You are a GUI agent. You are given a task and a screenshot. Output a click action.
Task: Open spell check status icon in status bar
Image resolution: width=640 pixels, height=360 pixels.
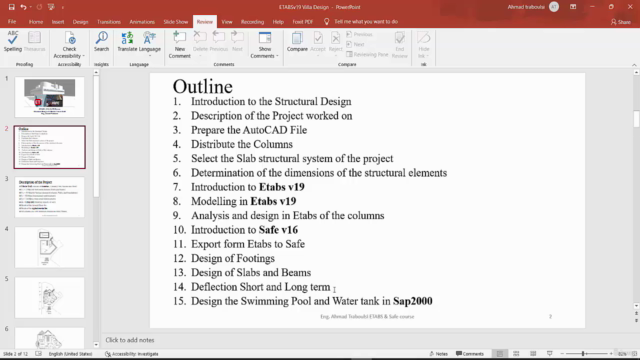pos(38,354)
